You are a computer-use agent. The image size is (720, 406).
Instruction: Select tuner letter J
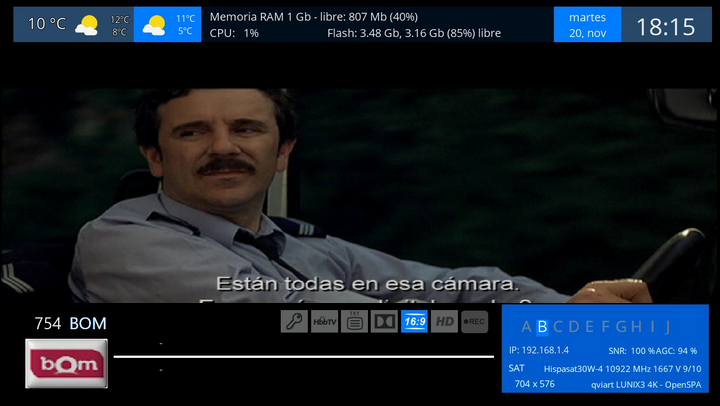(668, 327)
